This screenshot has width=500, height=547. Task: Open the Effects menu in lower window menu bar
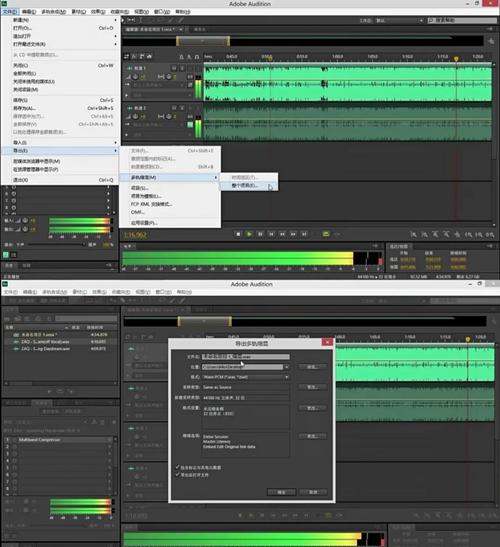coord(99,292)
